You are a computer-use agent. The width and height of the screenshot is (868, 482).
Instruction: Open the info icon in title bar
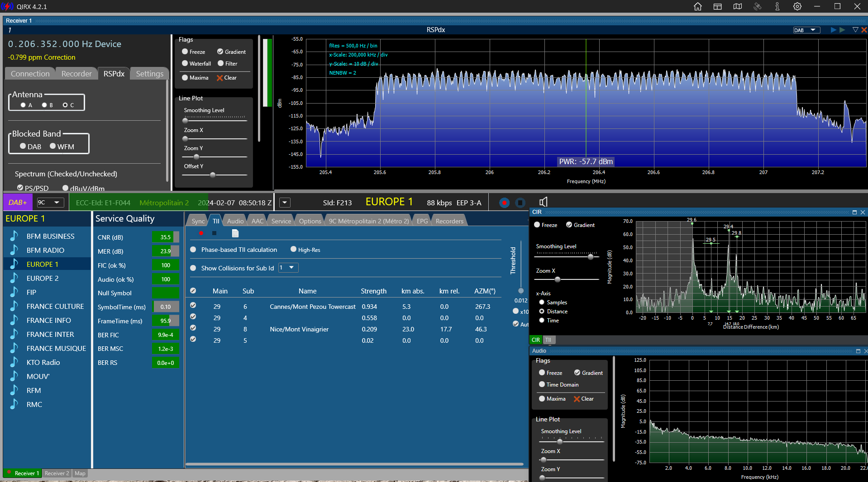(x=777, y=6)
